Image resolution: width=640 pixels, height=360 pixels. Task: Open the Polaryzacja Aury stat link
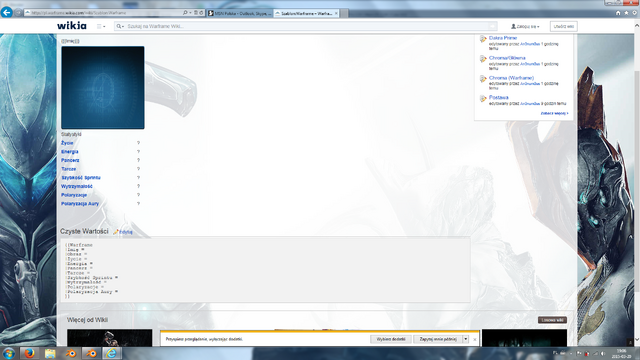point(80,203)
